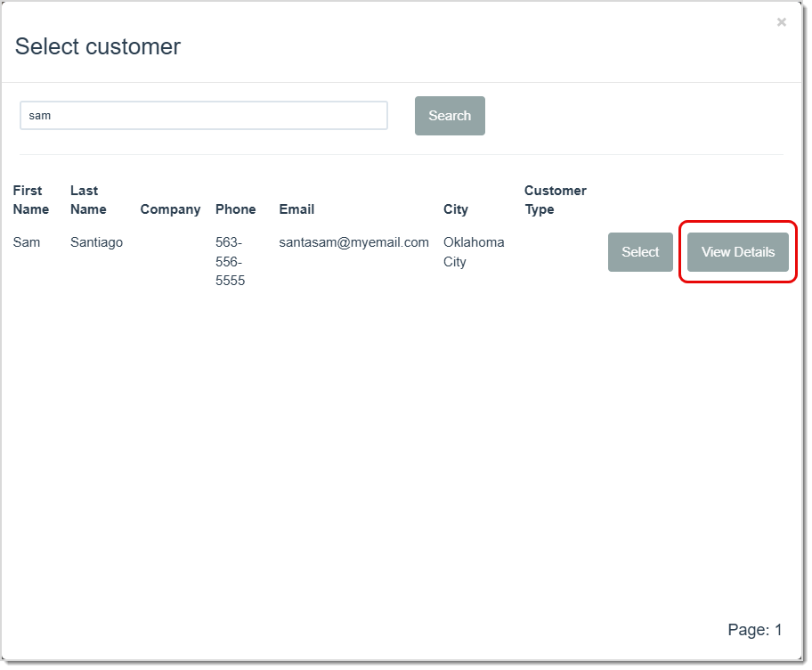Click the Company column header
This screenshot has height=670, width=812.
pyautogui.click(x=170, y=209)
